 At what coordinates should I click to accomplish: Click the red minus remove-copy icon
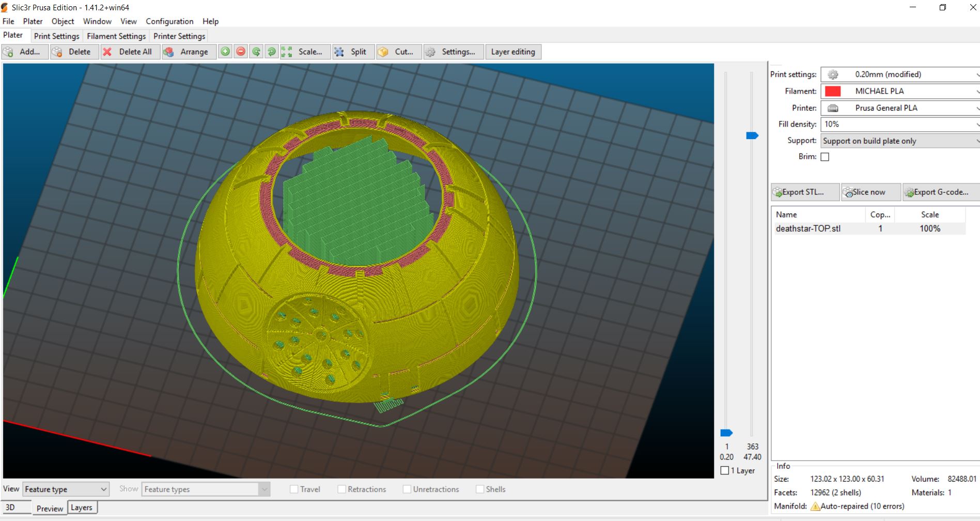point(241,52)
